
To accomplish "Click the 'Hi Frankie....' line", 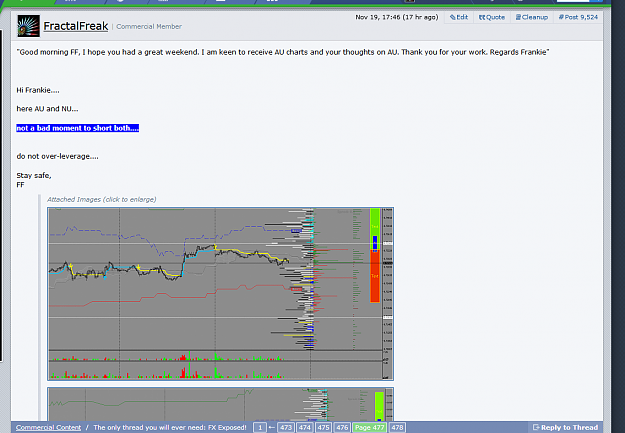I will point(38,91).
